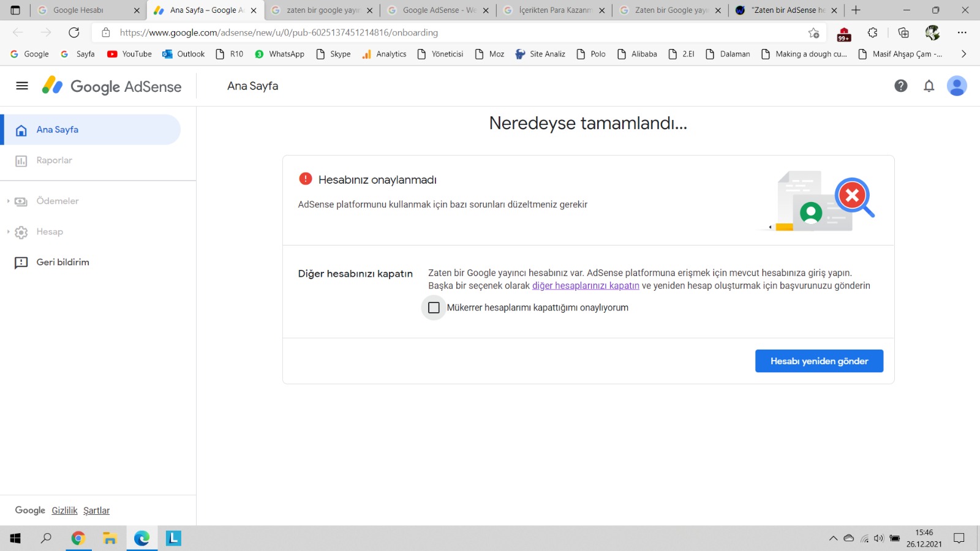Viewport: 980px width, 551px height.
Task: Go back with the browser back arrow
Action: click(x=18, y=32)
